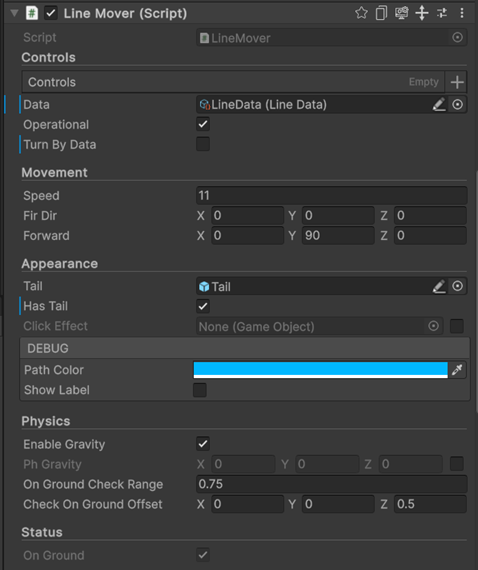Add a new entry to Controls list
The width and height of the screenshot is (478, 570).
coord(457,82)
